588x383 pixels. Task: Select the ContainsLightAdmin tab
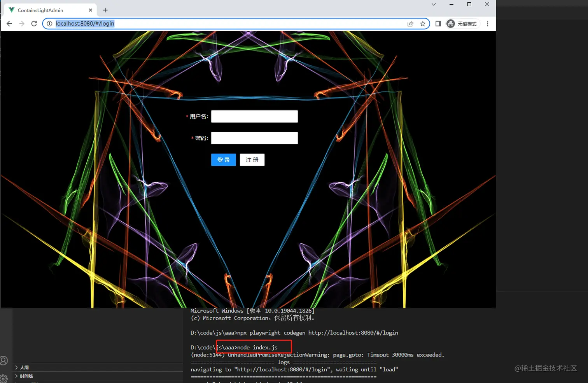tap(50, 10)
